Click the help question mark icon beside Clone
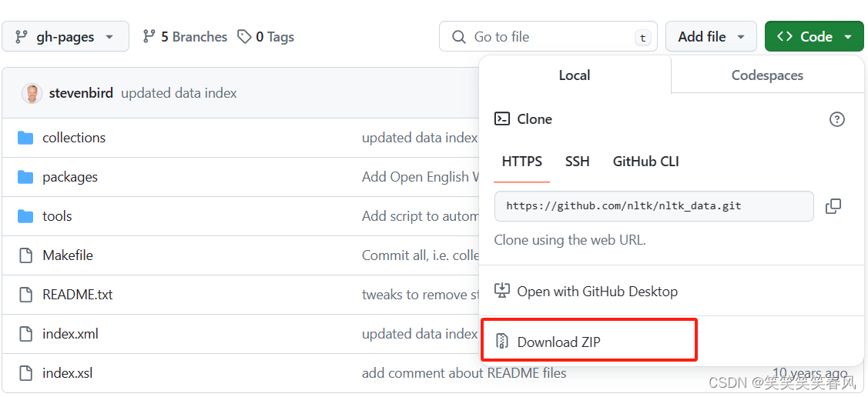The height and width of the screenshot is (397, 868). (x=837, y=119)
